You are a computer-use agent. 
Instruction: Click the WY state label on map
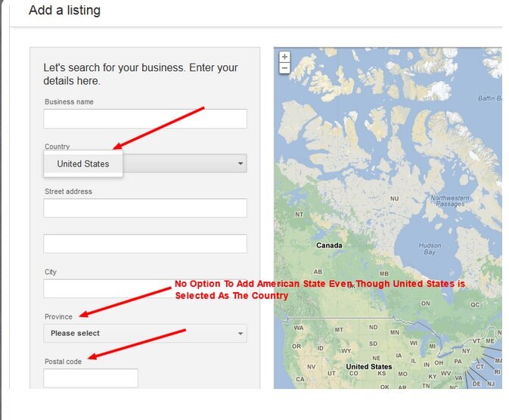click(346, 351)
